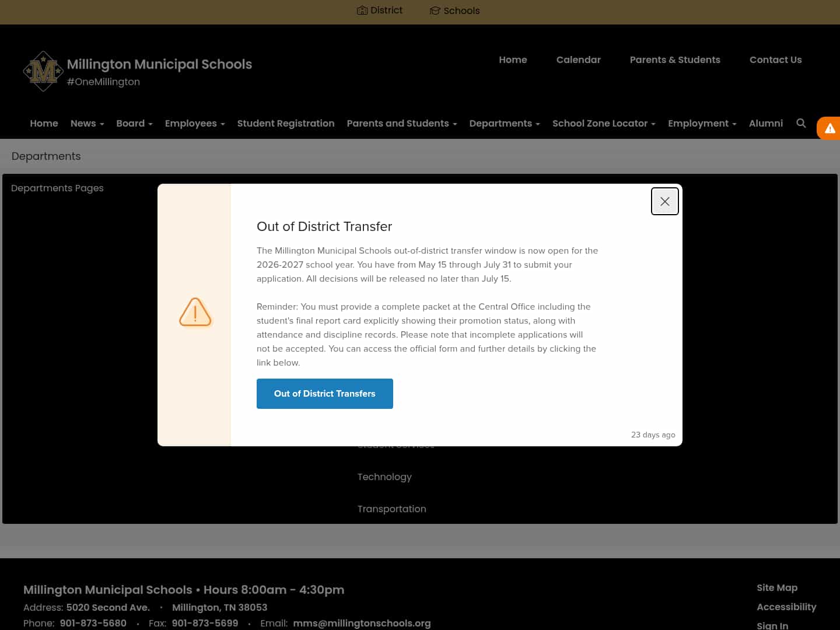840x630 pixels.
Task: Open the Site Map footer link
Action: (x=777, y=587)
